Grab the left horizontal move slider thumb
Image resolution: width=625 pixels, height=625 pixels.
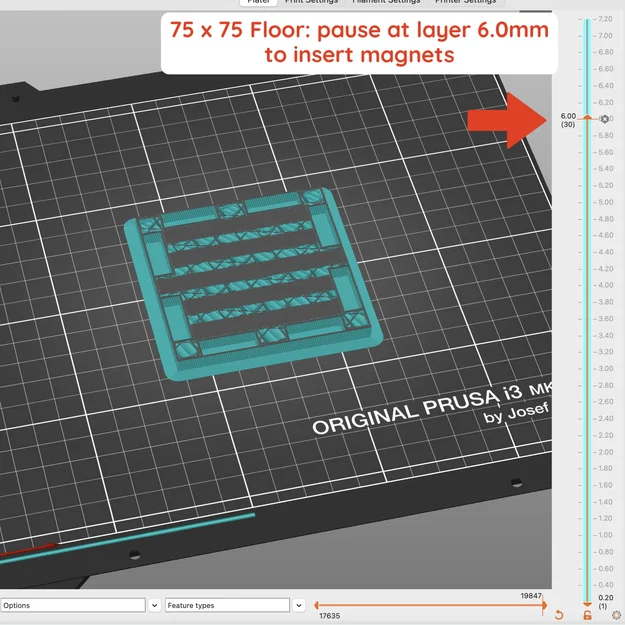tap(316, 605)
